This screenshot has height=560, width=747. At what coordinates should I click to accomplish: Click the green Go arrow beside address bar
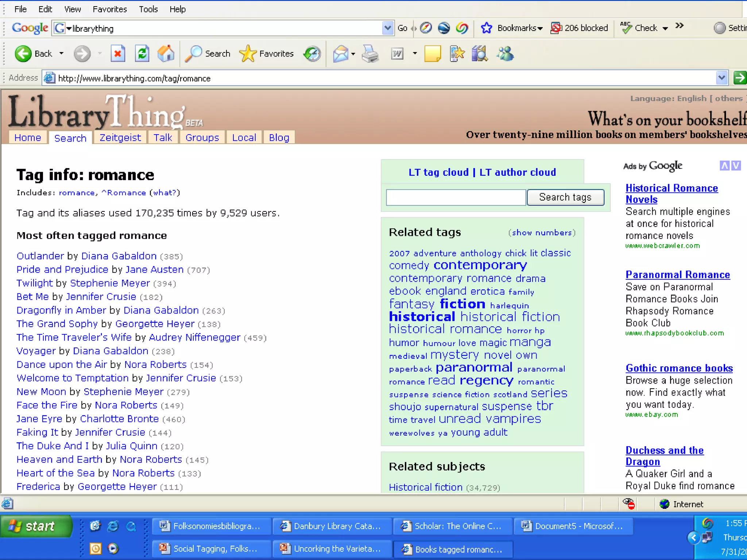[x=740, y=78]
